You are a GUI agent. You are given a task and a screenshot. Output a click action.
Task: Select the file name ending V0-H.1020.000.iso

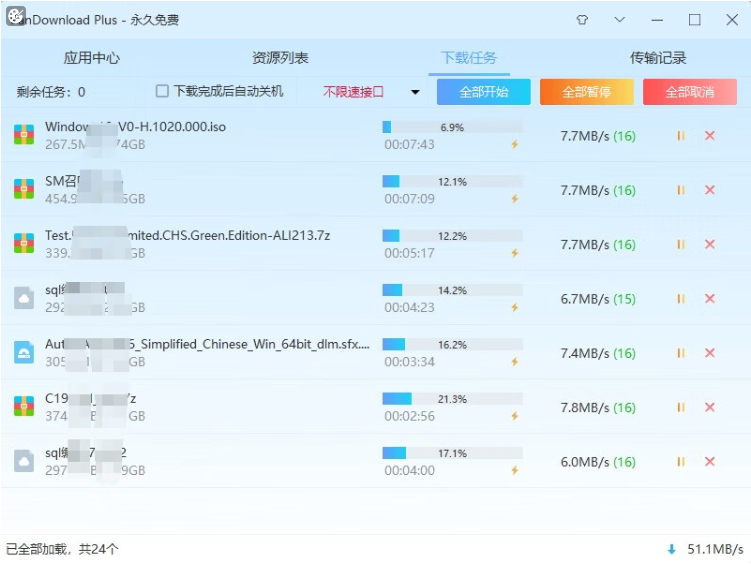point(136,127)
